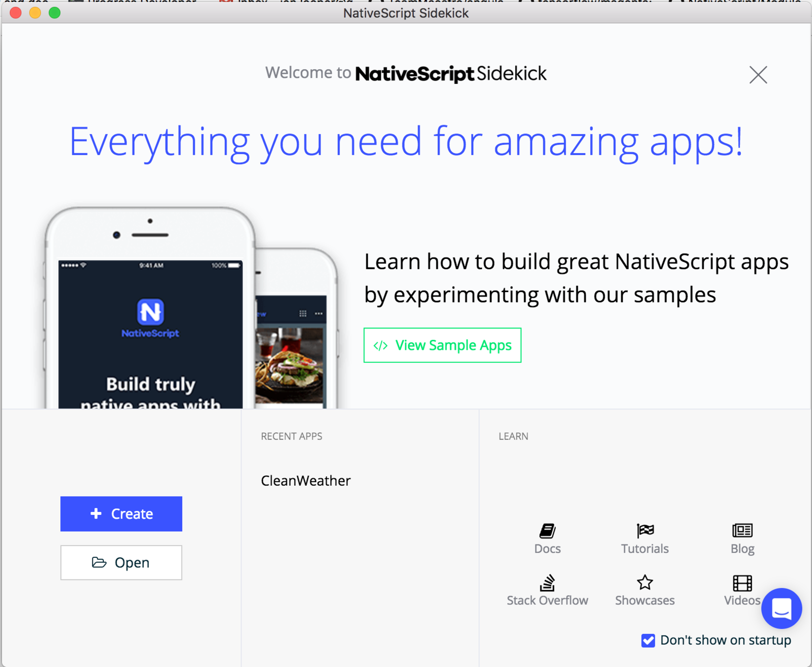Click the yellow minimize window button
The height and width of the screenshot is (667, 812).
[35, 13]
